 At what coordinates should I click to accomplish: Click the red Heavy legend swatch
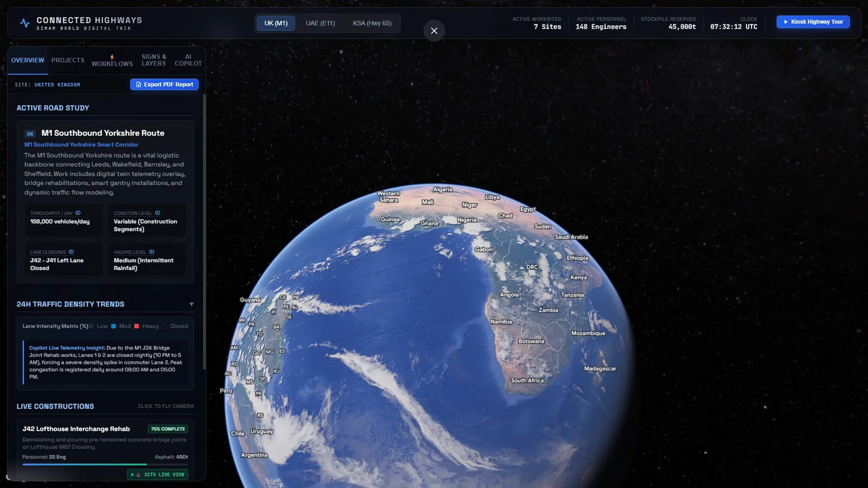(x=137, y=326)
